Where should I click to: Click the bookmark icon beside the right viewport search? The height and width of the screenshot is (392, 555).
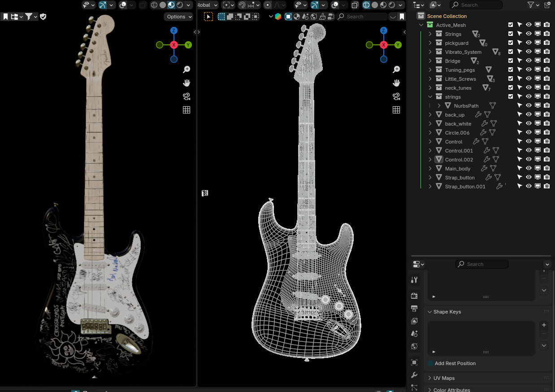click(402, 17)
